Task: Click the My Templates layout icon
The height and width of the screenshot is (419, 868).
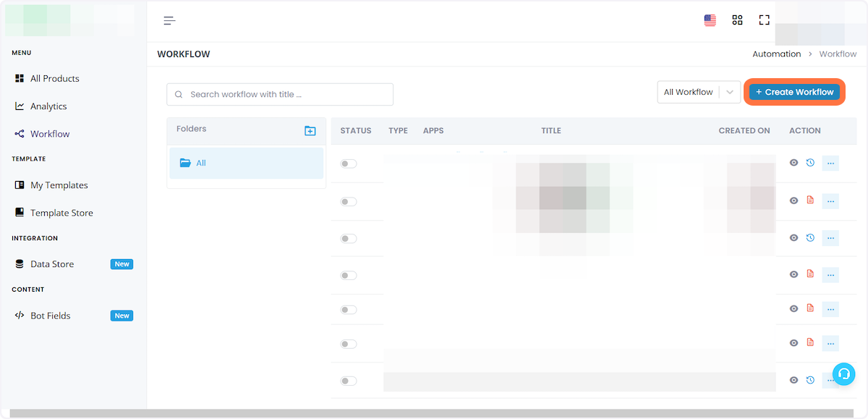Action: pos(20,185)
